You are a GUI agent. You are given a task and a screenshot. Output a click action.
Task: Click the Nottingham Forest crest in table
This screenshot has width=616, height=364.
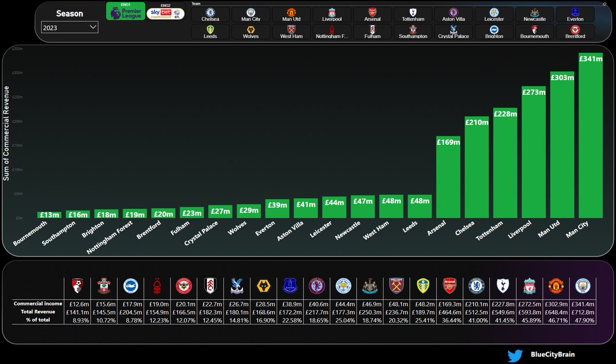point(158,285)
